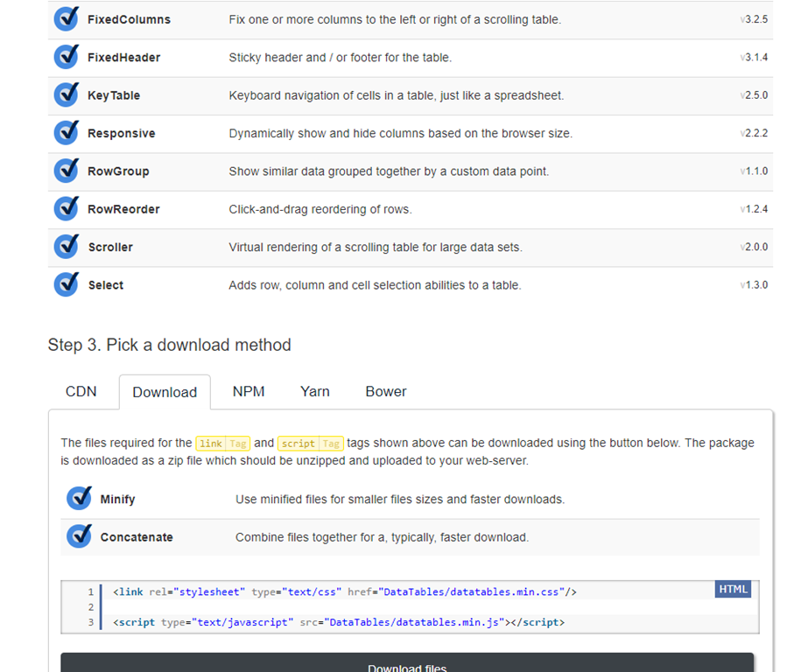
Task: Open the NPM tab
Action: [249, 392]
